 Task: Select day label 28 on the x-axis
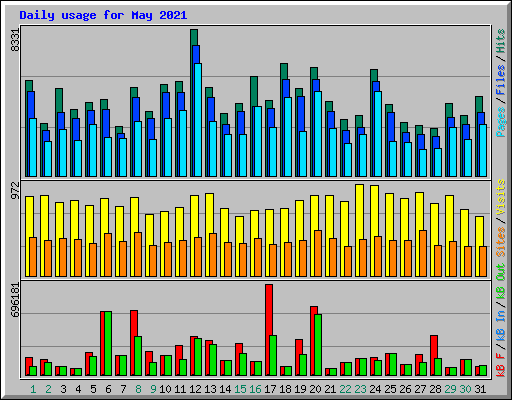coord(435,389)
